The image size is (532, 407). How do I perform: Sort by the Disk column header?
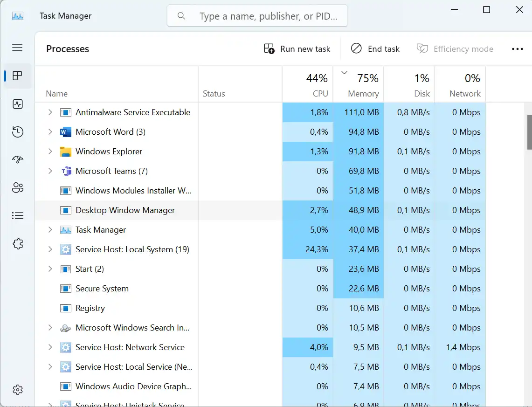409,84
